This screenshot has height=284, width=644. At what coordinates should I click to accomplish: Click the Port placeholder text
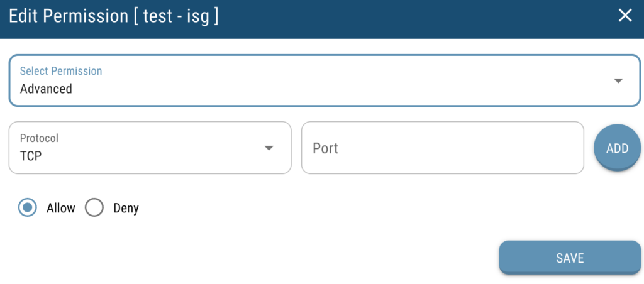325,148
